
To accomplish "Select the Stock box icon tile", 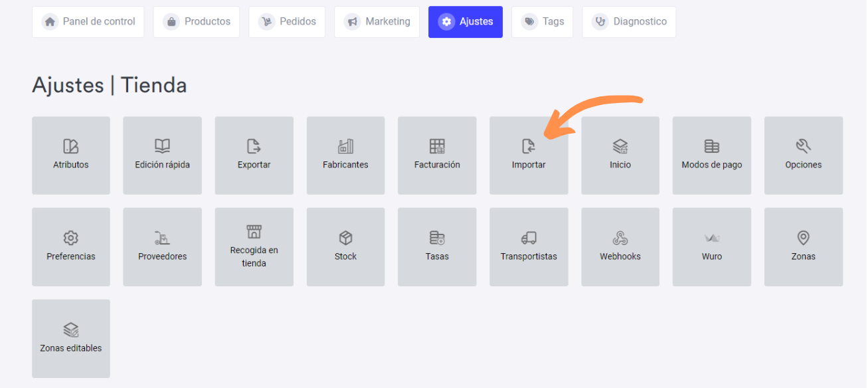I will [345, 247].
